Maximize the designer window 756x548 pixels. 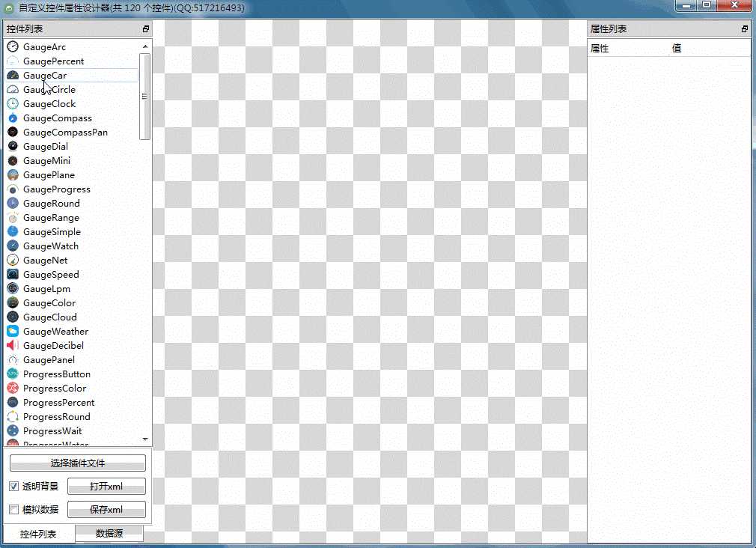click(x=707, y=5)
